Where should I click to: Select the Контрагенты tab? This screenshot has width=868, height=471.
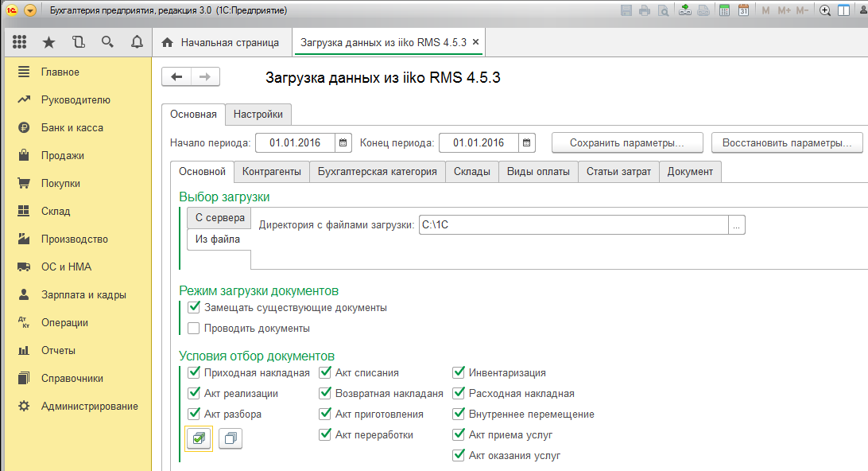271,171
